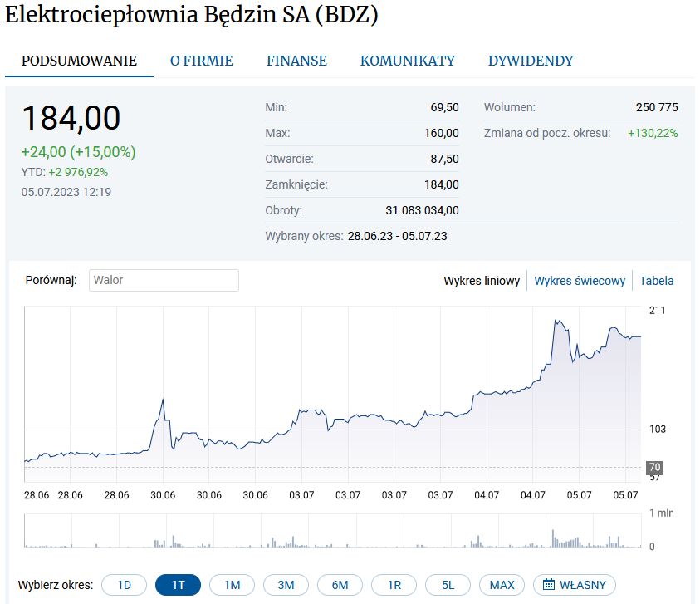This screenshot has width=700, height=604.
Task: Choose the 6M time range
Action: [340, 585]
